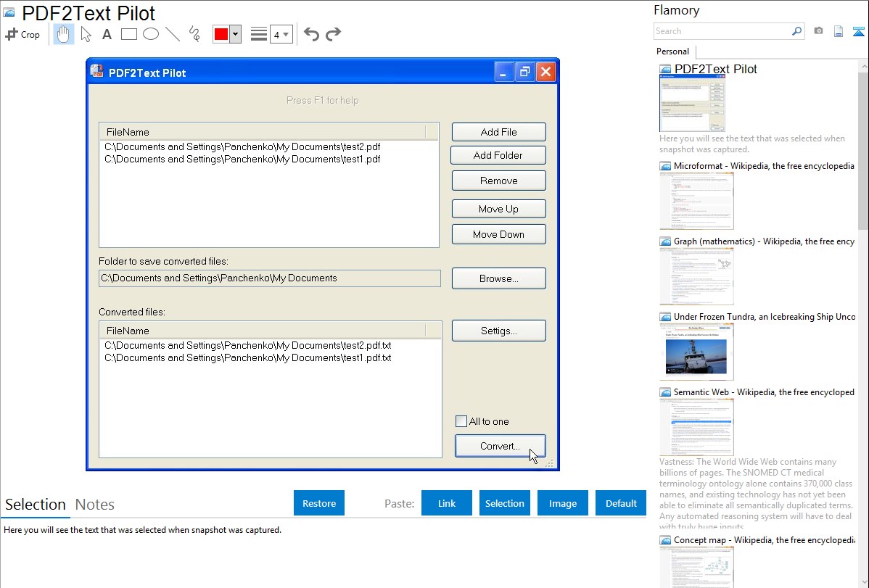Open the Under Frozen Tundra snapshot thumbnail
Screen dimensions: 869x588
click(x=696, y=352)
